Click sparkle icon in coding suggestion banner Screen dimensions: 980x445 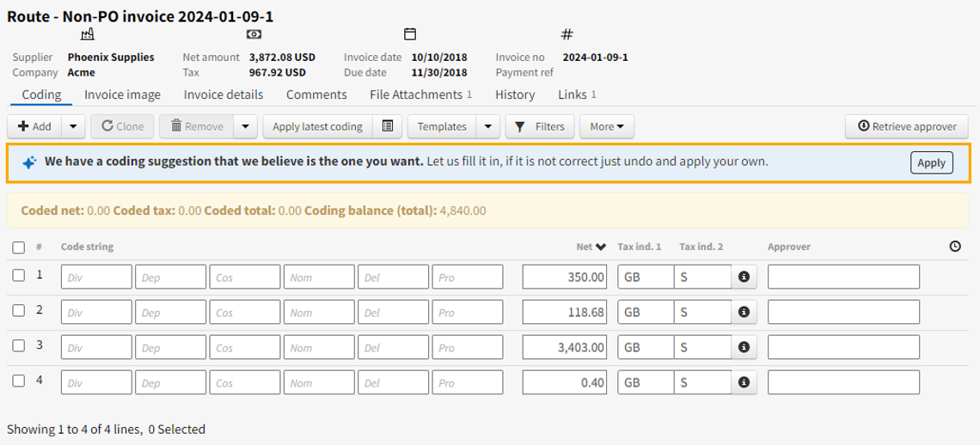click(x=29, y=162)
